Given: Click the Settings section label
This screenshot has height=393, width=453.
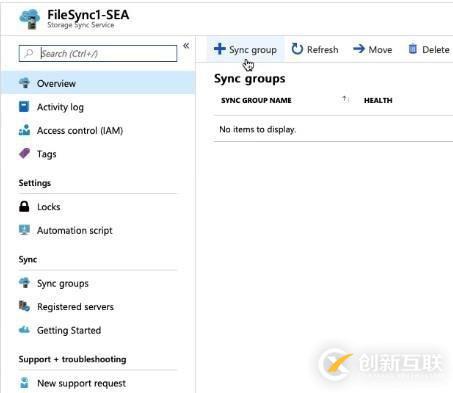Looking at the screenshot, I should click(35, 183).
